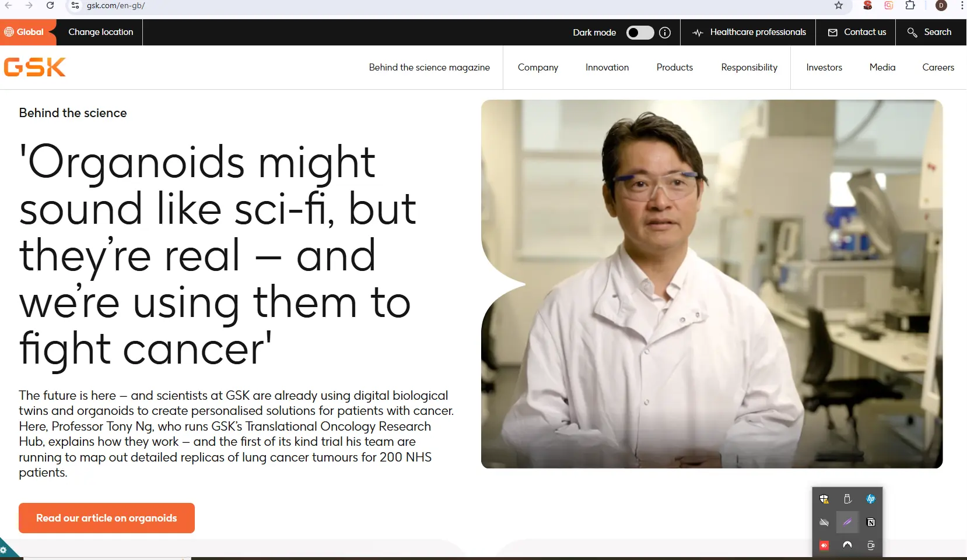Open the browser extensions puzzle icon
Viewport: 967px width, 560px height.
(910, 5)
